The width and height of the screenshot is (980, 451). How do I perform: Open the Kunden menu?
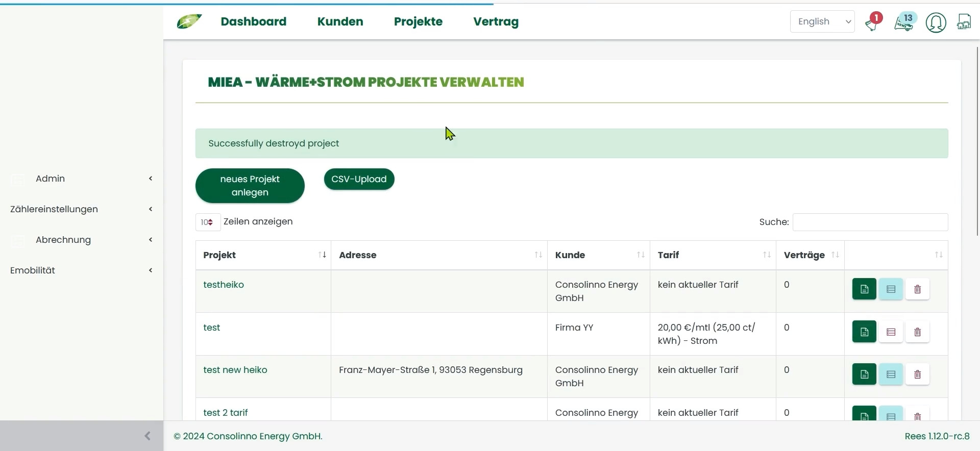pyautogui.click(x=340, y=21)
